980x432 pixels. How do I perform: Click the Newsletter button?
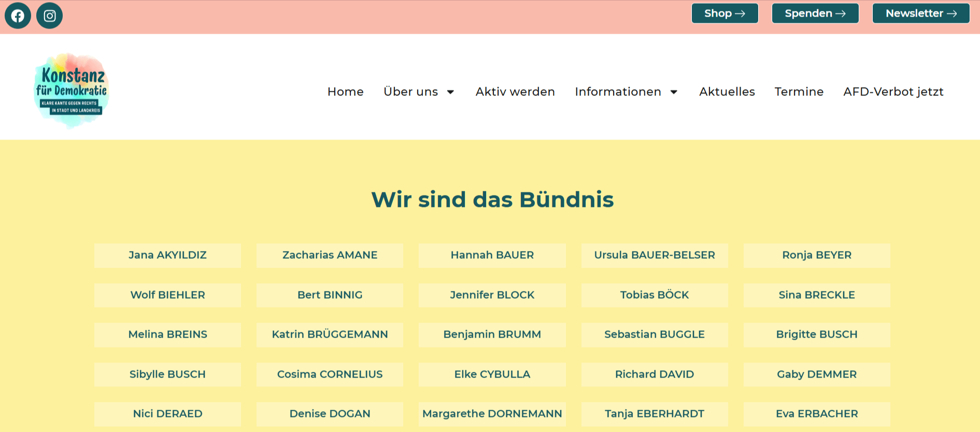[x=920, y=13]
